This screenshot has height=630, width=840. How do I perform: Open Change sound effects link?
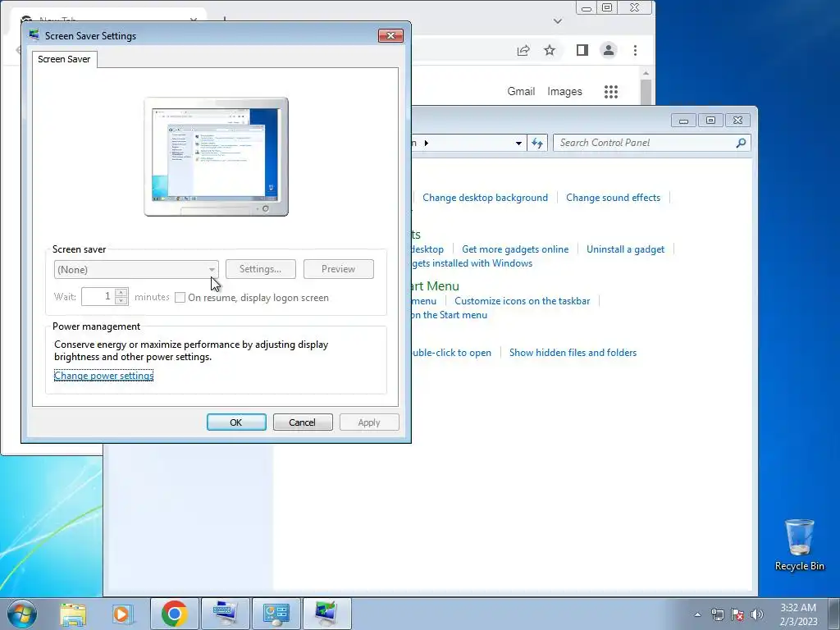(x=614, y=198)
